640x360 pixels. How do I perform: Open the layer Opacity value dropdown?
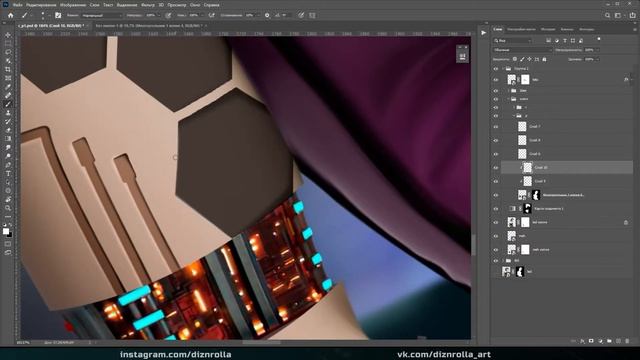point(598,50)
